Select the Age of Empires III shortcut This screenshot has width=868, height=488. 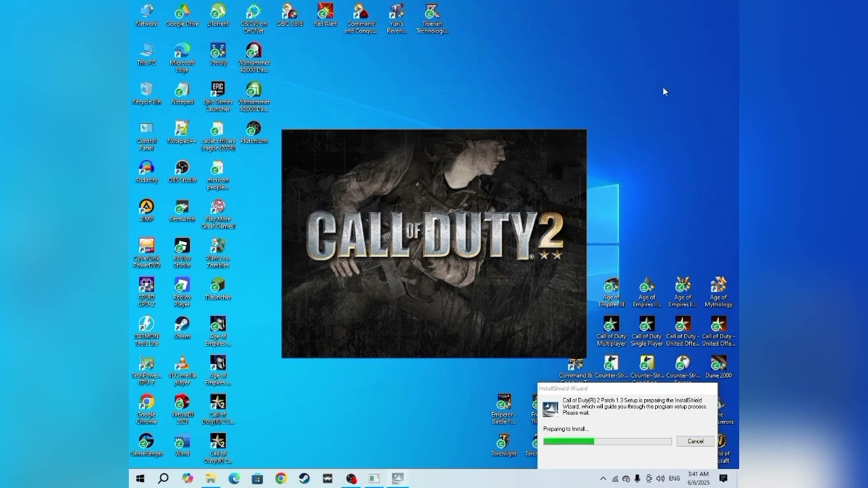[x=611, y=293]
